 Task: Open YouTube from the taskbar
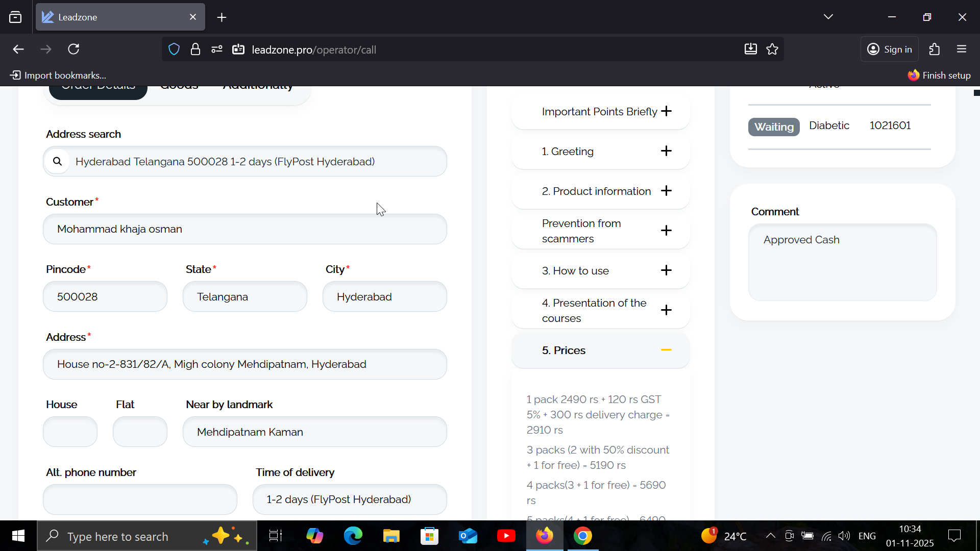pos(506,536)
